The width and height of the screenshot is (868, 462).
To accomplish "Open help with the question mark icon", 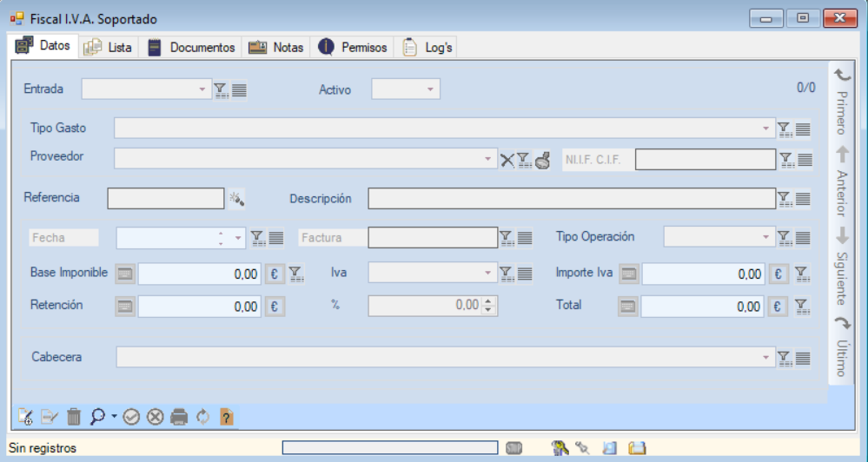I will click(x=227, y=418).
